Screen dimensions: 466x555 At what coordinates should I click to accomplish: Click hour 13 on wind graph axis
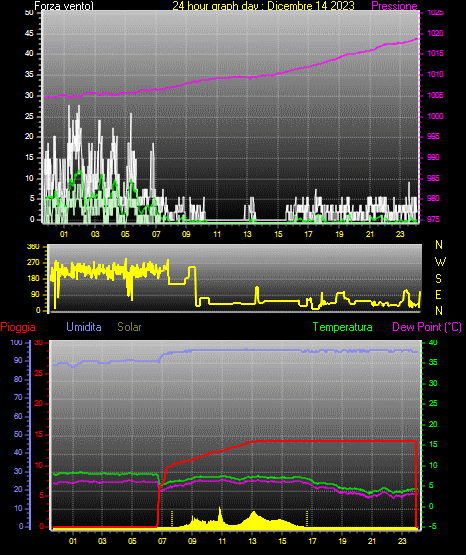(247, 234)
